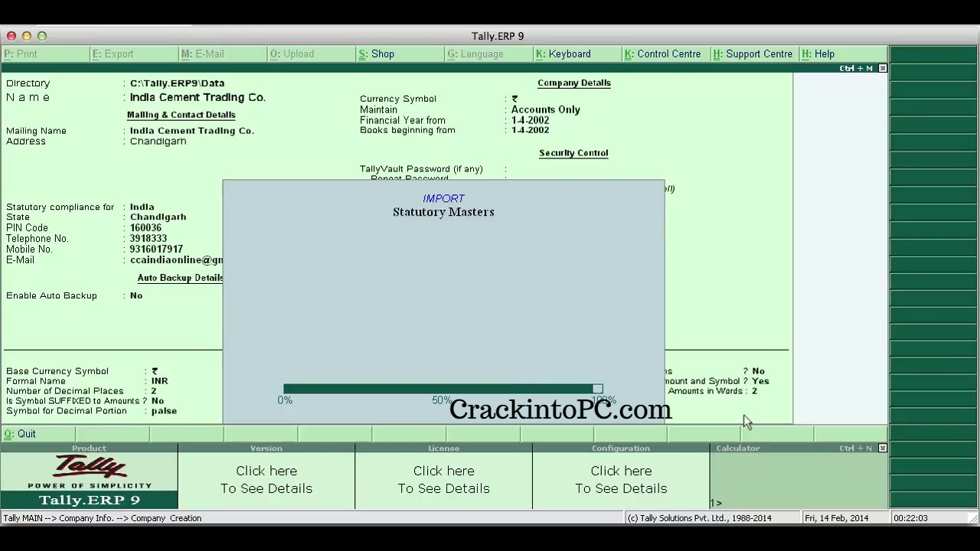Select the Mailing Name field value

pyautogui.click(x=191, y=131)
